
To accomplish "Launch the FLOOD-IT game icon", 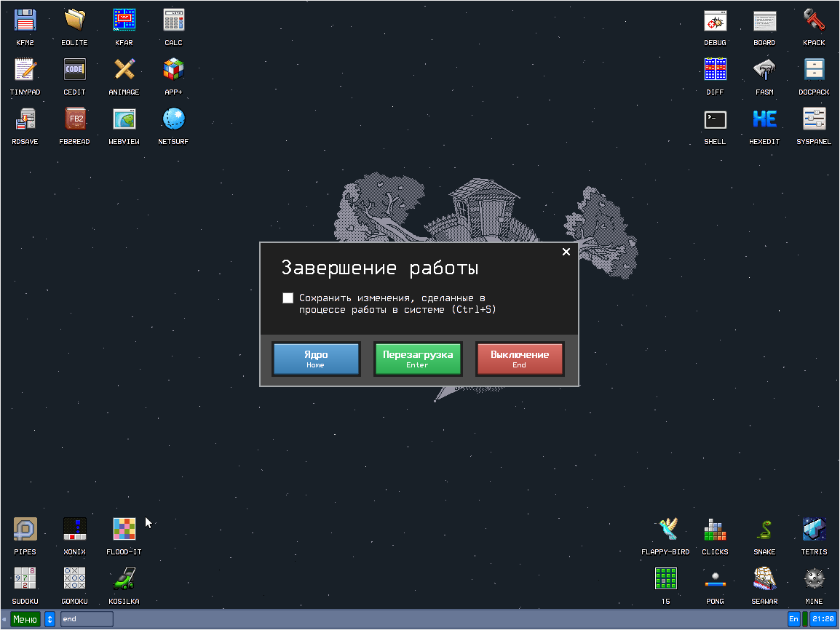I will (x=124, y=530).
